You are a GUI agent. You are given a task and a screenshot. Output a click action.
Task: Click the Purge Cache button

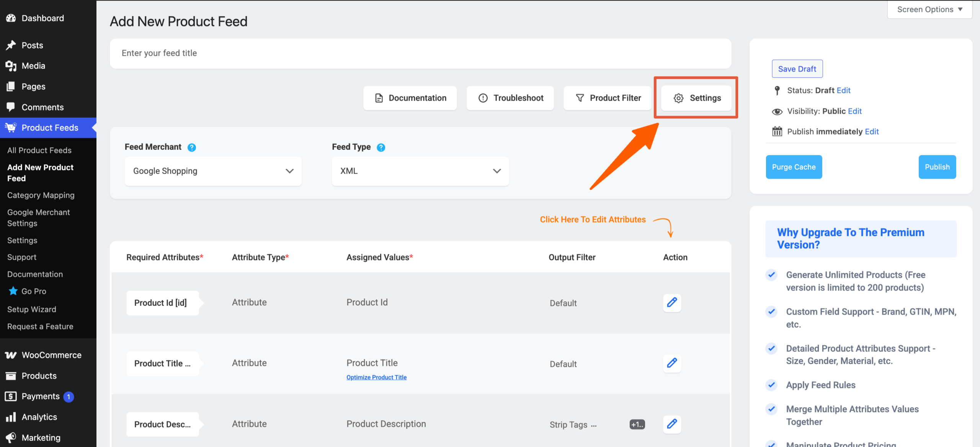pos(794,167)
